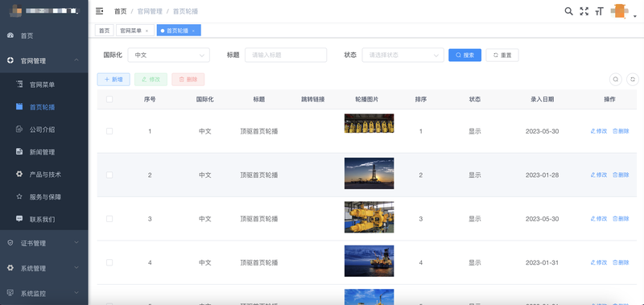Click 修改 for row 1
The width and height of the screenshot is (644, 305).
click(599, 131)
